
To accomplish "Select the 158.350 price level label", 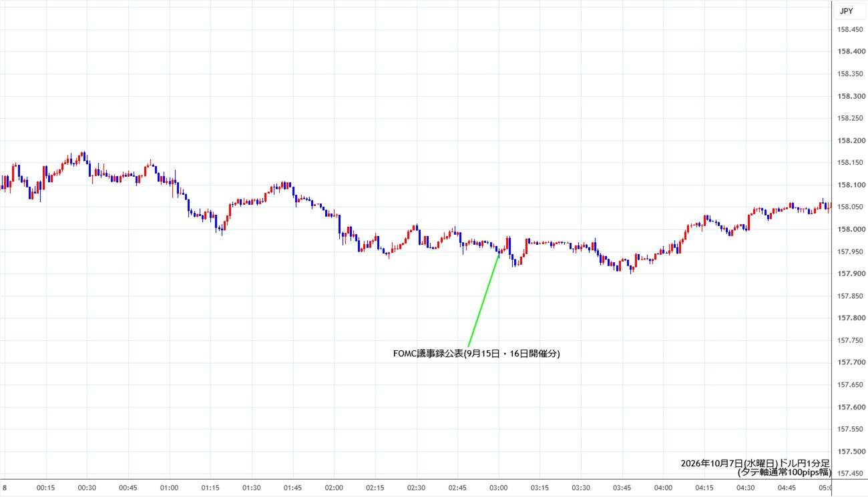I will coord(850,73).
